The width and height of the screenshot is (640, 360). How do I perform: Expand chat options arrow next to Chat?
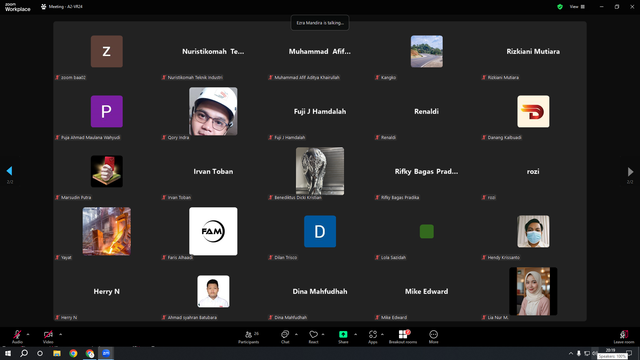[x=296, y=334]
